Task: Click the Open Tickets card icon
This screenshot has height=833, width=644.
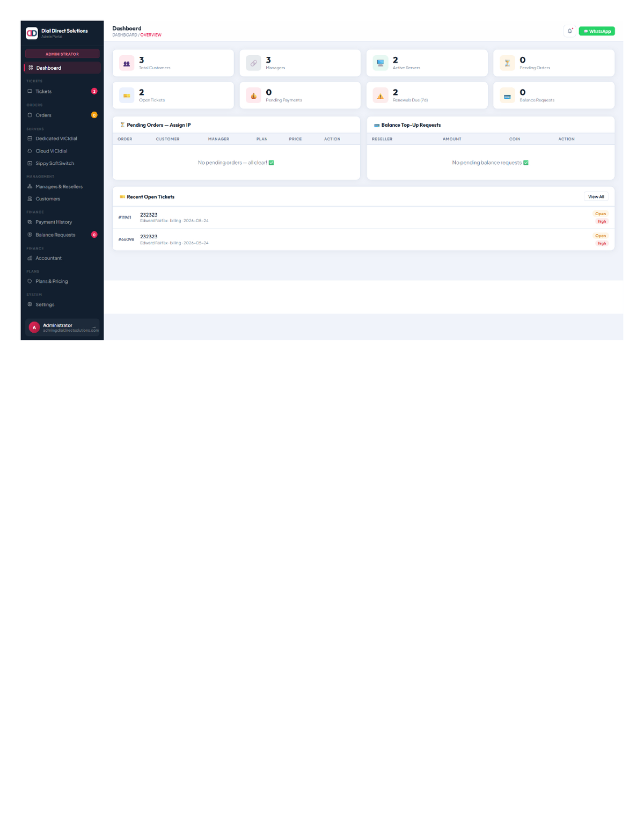Action: pos(127,96)
